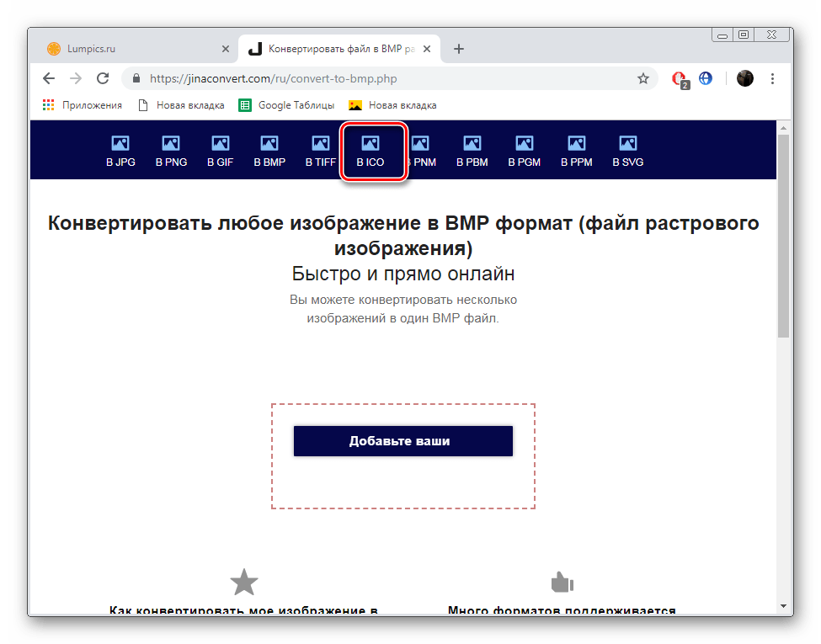The width and height of the screenshot is (821, 644).
Task: Switch to the B ICO converter
Action: tap(371, 152)
